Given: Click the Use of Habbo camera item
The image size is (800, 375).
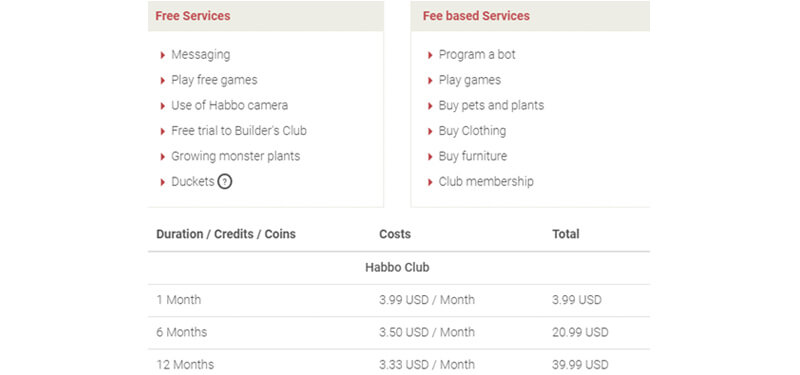Looking at the screenshot, I should (x=230, y=105).
